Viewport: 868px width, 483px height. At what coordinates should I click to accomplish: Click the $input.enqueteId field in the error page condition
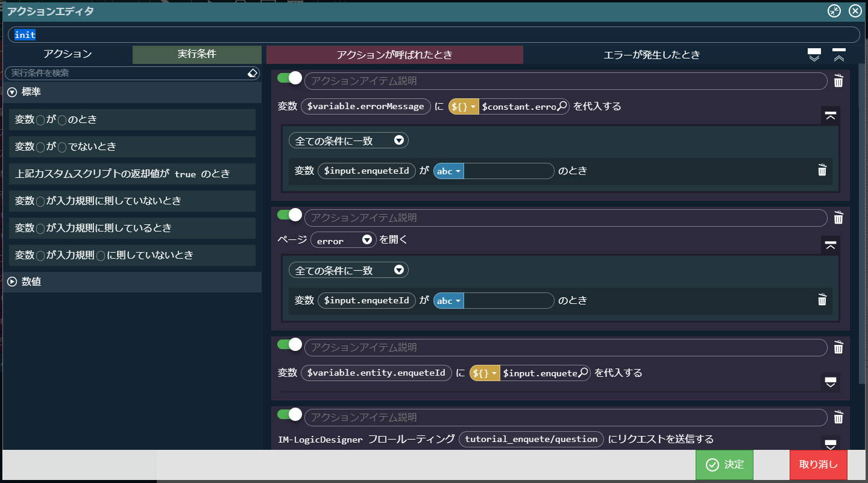pos(366,300)
